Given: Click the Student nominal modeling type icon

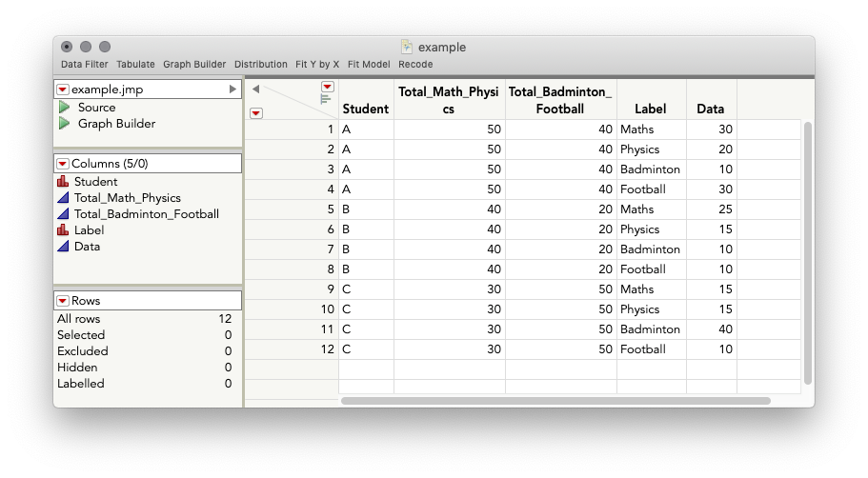Looking at the screenshot, I should 64,182.
